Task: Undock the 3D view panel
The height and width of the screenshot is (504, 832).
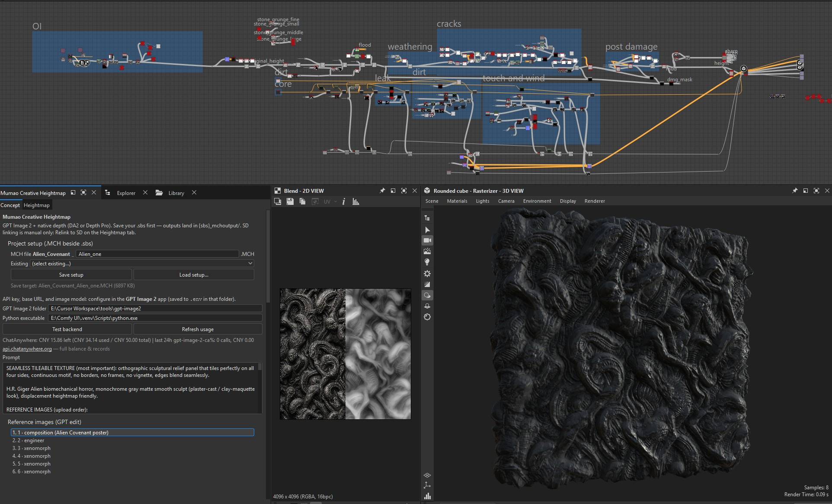Action: pos(806,191)
